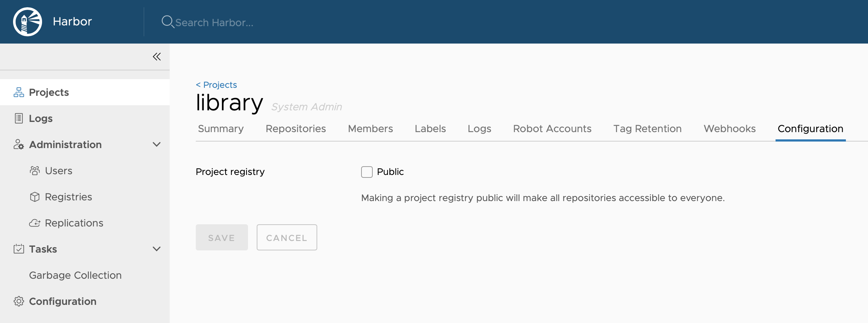Open Configuration via the gear icon
Image resolution: width=868 pixels, height=323 pixels.
[18, 301]
